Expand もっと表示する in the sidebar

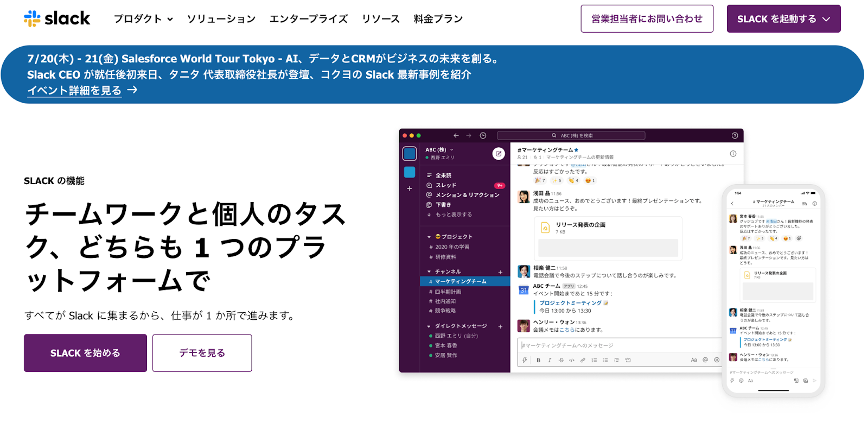pos(449,214)
